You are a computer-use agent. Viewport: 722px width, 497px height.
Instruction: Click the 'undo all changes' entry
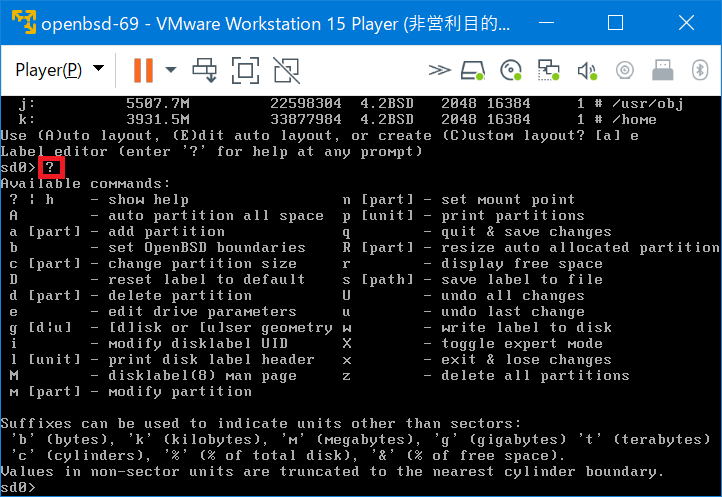point(512,296)
